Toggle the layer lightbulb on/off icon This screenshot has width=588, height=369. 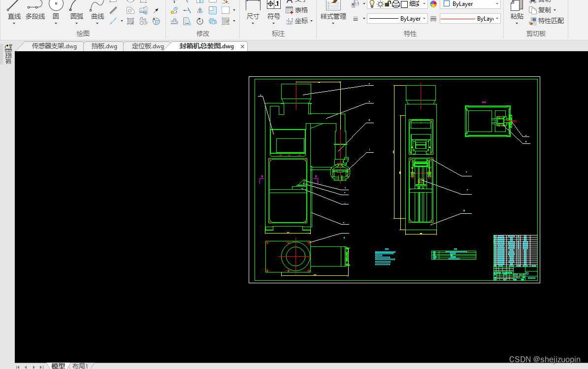coord(372,4)
